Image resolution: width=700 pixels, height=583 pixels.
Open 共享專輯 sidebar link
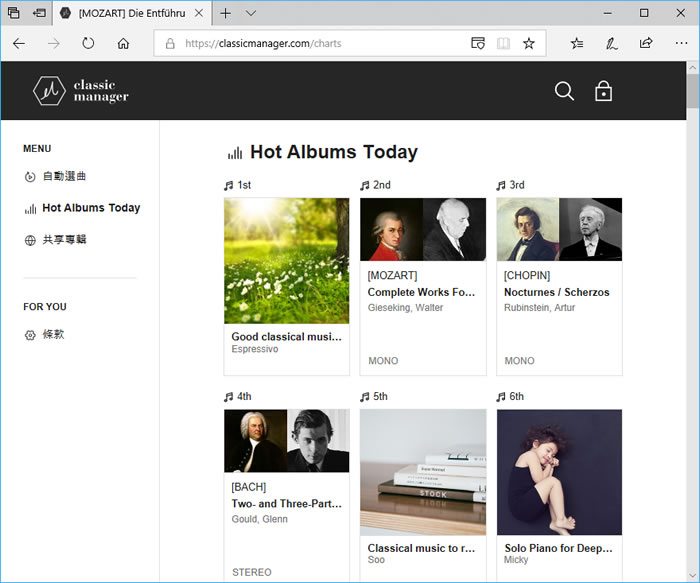(64, 240)
